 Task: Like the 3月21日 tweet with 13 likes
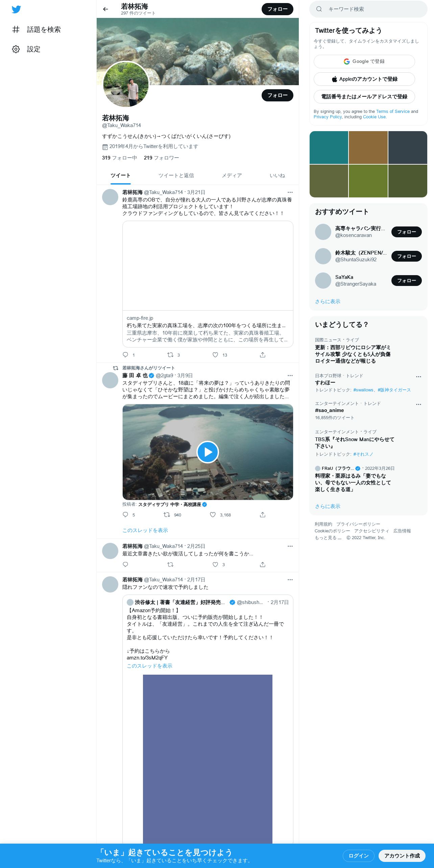coord(215,355)
